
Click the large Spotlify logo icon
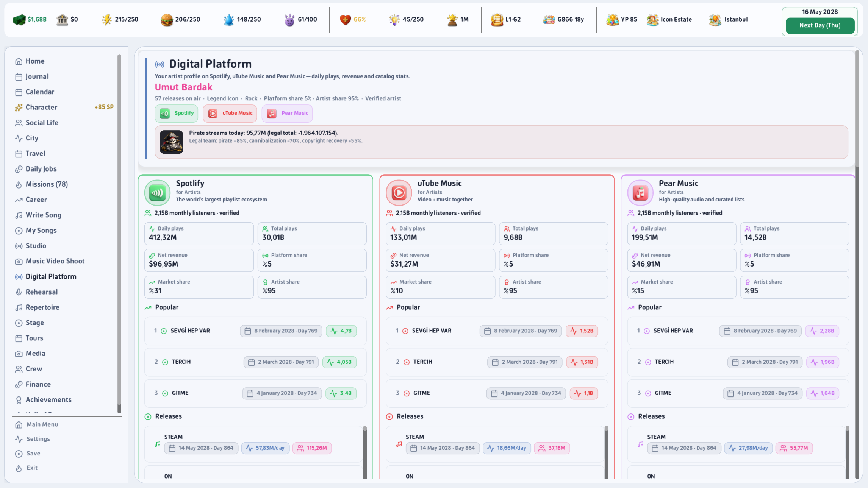[157, 193]
